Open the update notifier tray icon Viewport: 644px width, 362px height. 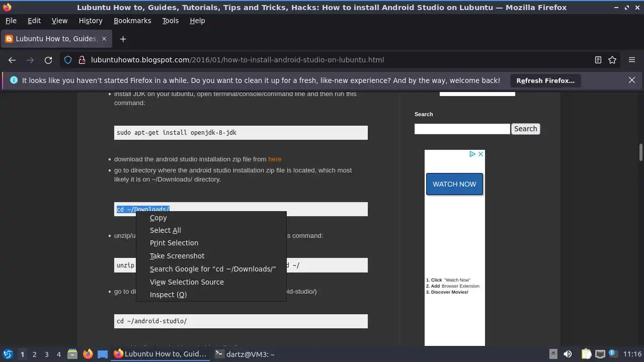pyautogui.click(x=613, y=354)
